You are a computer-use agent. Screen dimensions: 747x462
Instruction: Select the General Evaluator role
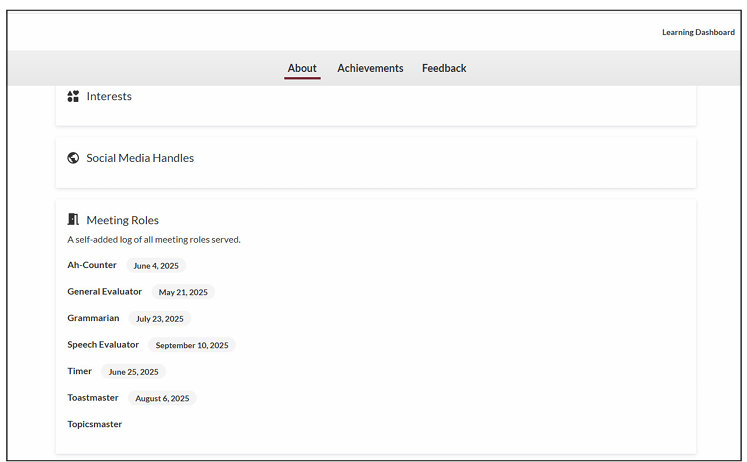[x=105, y=292]
